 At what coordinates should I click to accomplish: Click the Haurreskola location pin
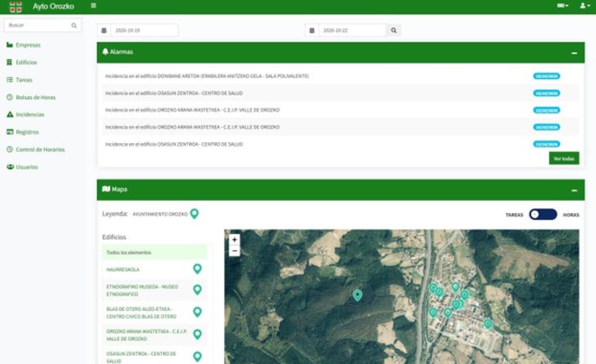(x=197, y=269)
